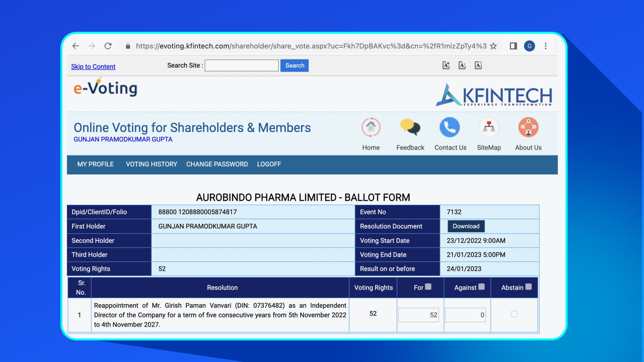Image resolution: width=644 pixels, height=362 pixels.
Task: Click the Contact Us phone icon
Action: coord(450,128)
